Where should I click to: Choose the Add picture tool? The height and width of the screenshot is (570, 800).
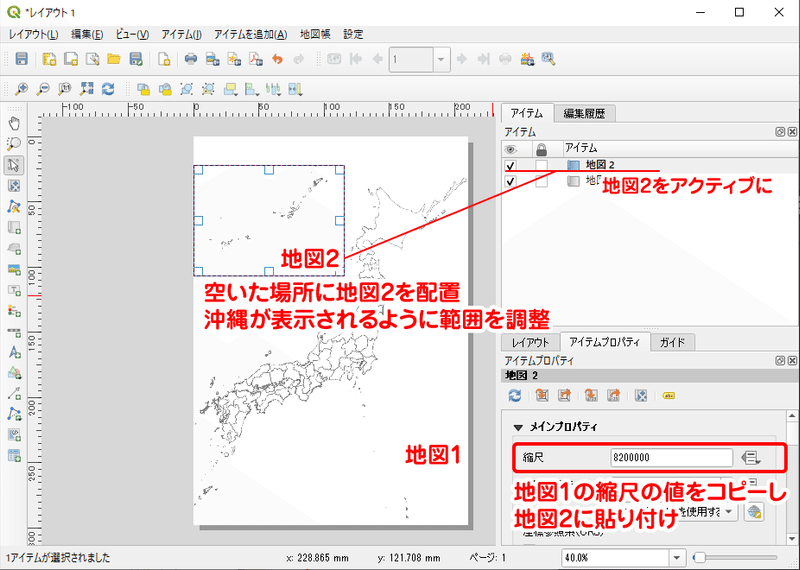click(14, 269)
